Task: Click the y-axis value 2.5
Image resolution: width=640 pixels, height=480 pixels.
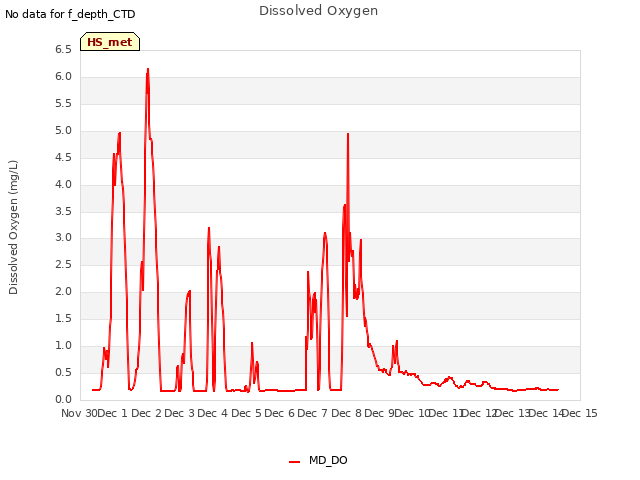Action: [63, 264]
